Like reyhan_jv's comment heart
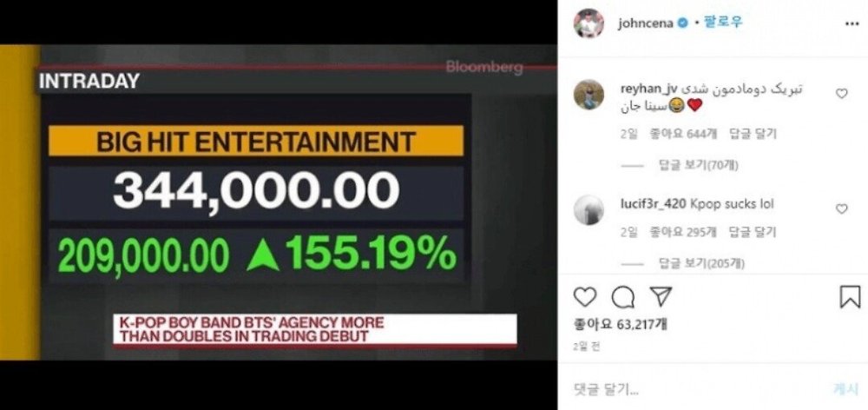Screen dimensions: 868x410 (x=841, y=94)
